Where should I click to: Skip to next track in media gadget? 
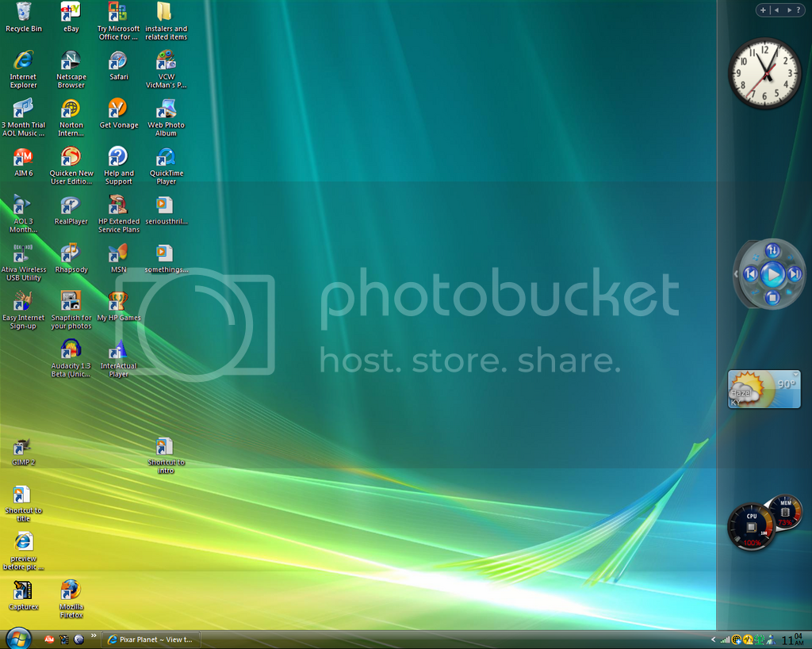pyautogui.click(x=795, y=274)
